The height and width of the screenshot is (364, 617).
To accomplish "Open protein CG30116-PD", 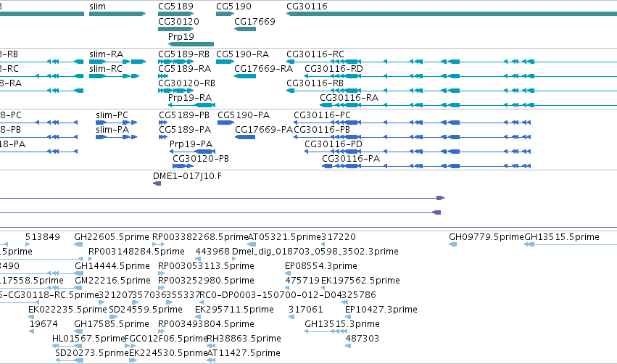I will click(x=334, y=144).
